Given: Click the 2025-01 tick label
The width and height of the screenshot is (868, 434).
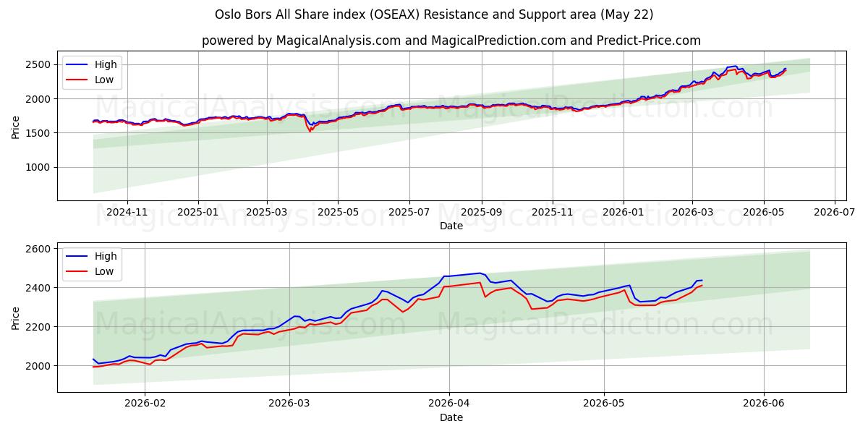Looking at the screenshot, I should click(x=197, y=212).
